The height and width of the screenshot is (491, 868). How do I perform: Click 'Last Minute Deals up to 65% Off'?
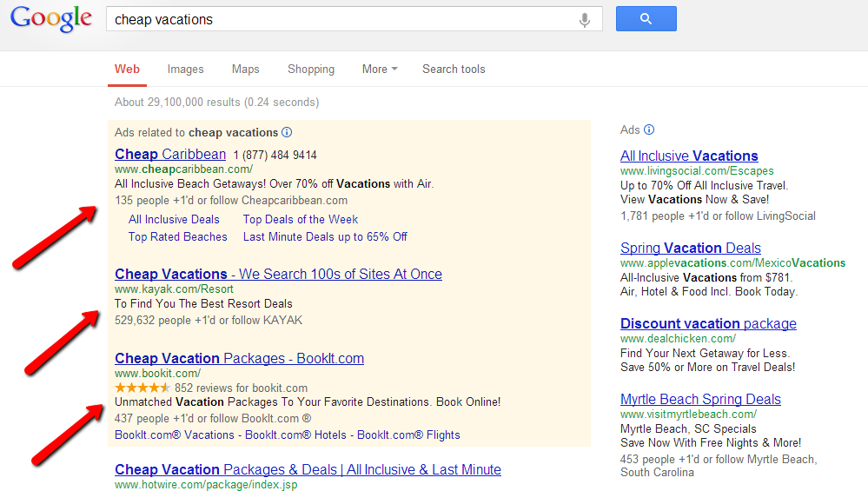(325, 236)
